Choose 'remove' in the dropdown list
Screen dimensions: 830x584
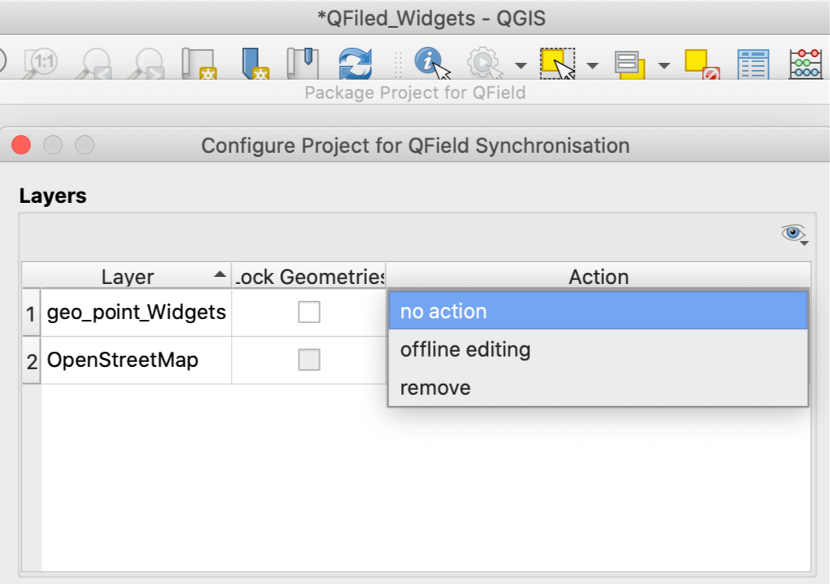tap(598, 388)
